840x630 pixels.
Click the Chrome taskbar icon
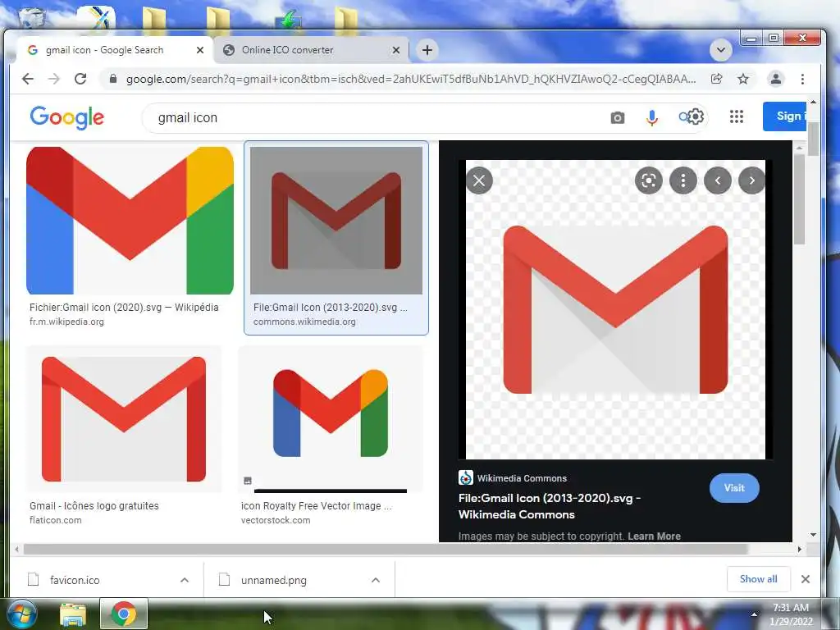[123, 614]
